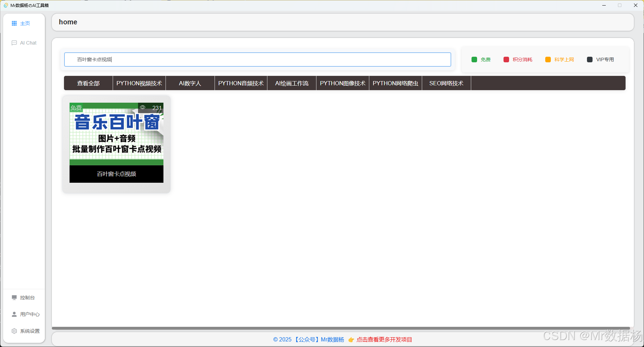Click the monitor icon next to 控制台

pyautogui.click(x=14, y=298)
